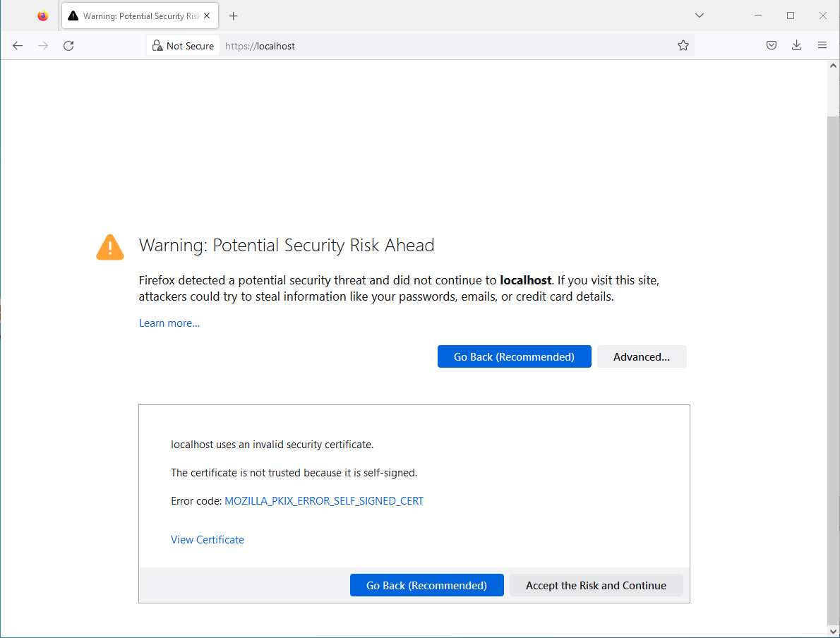Open the Pocket save icon

coord(771,45)
